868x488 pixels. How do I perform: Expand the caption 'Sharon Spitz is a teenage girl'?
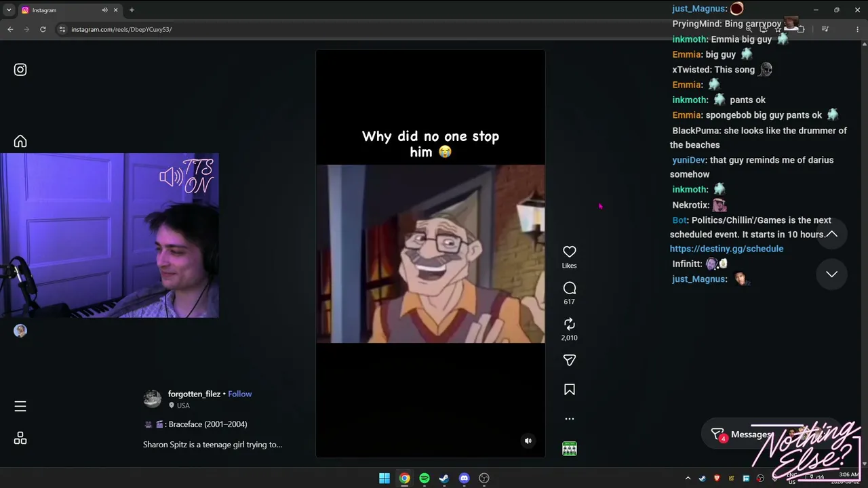click(212, 445)
